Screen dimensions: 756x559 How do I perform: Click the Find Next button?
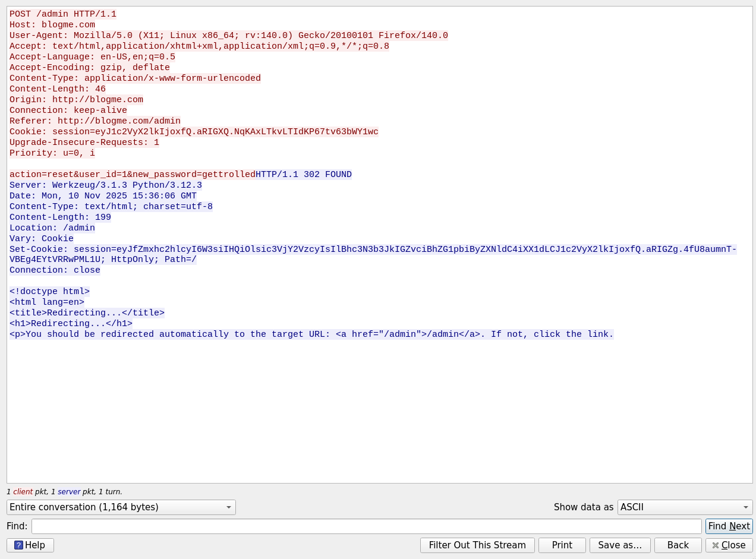(729, 526)
